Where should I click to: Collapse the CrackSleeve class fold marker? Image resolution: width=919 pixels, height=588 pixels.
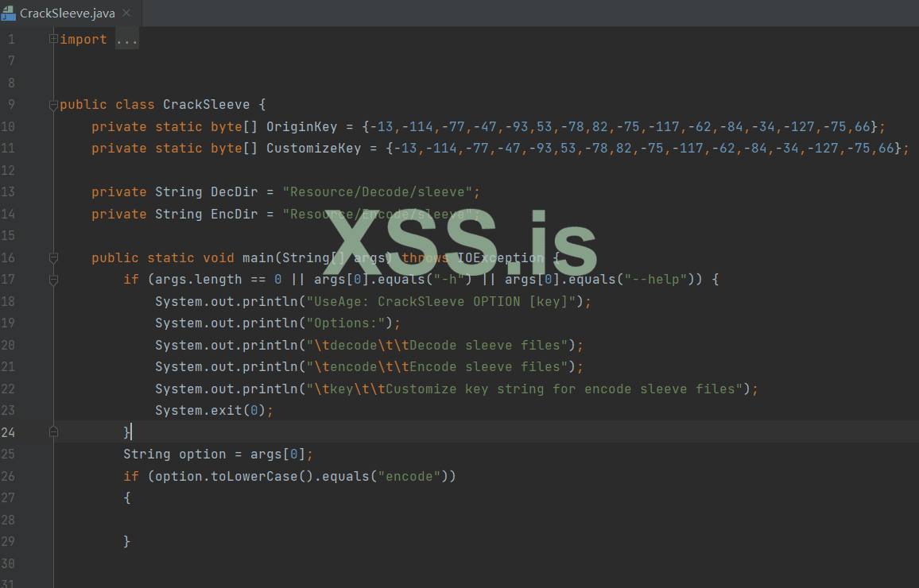click(53, 106)
